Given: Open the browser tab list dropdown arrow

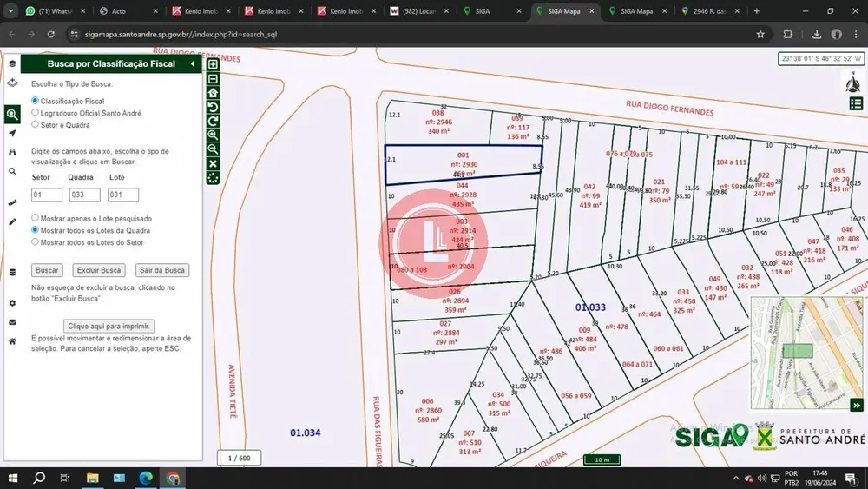Looking at the screenshot, I should point(10,11).
